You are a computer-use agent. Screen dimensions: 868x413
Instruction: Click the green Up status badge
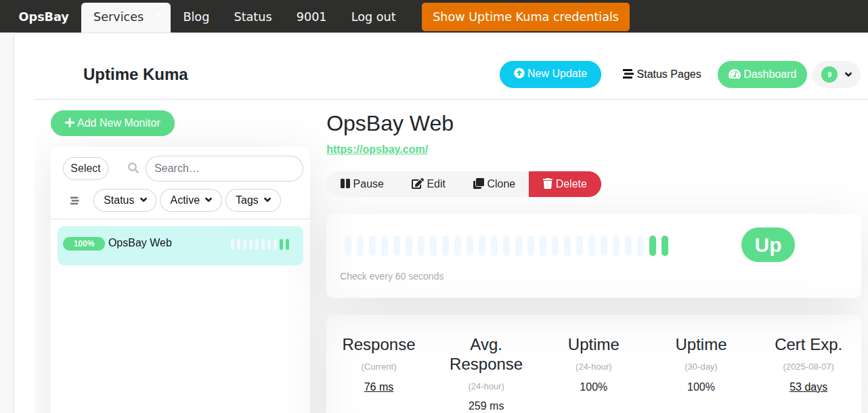[x=768, y=245]
